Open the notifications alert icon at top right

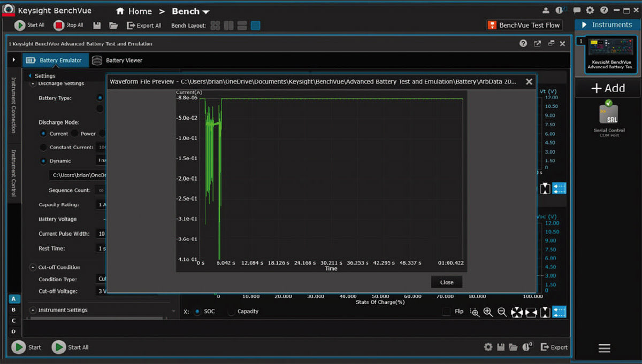[x=560, y=10]
